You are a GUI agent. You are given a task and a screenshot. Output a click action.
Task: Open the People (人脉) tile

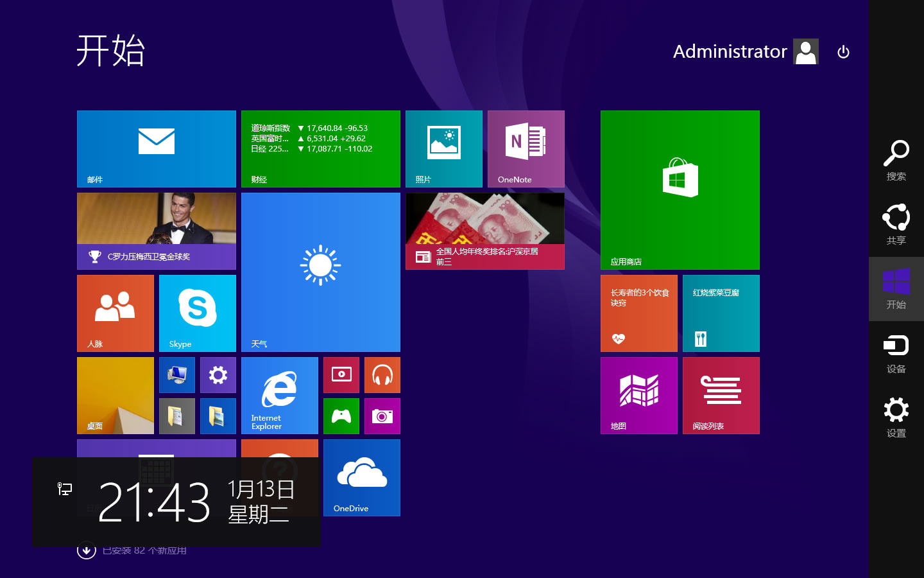coord(116,313)
